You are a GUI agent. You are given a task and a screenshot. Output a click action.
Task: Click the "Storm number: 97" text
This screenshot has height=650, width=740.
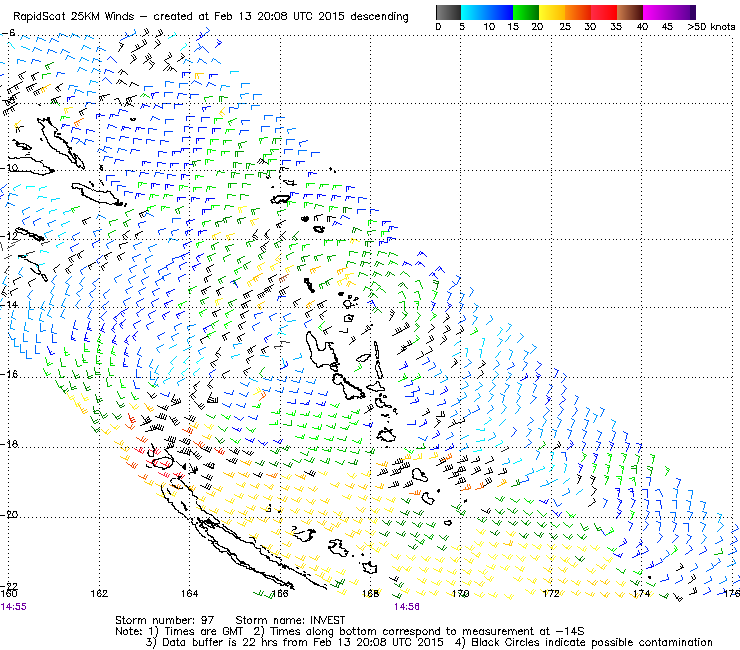point(165,620)
